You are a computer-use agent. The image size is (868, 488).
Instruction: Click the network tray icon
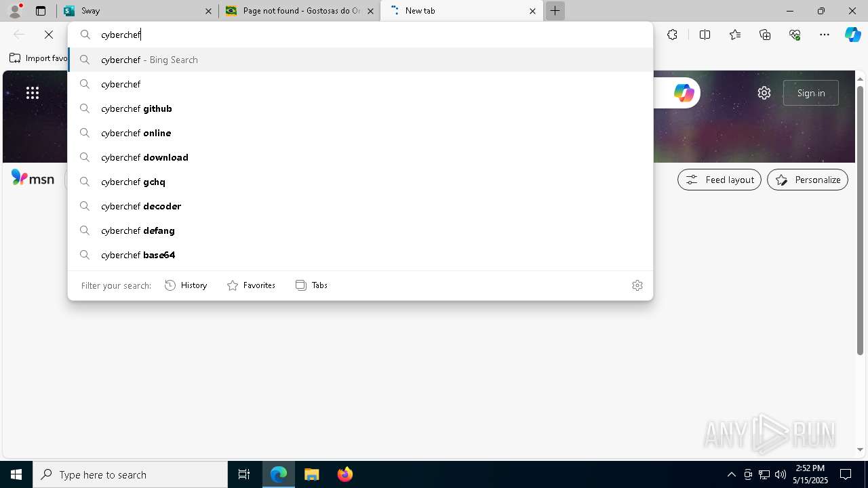tap(764, 474)
